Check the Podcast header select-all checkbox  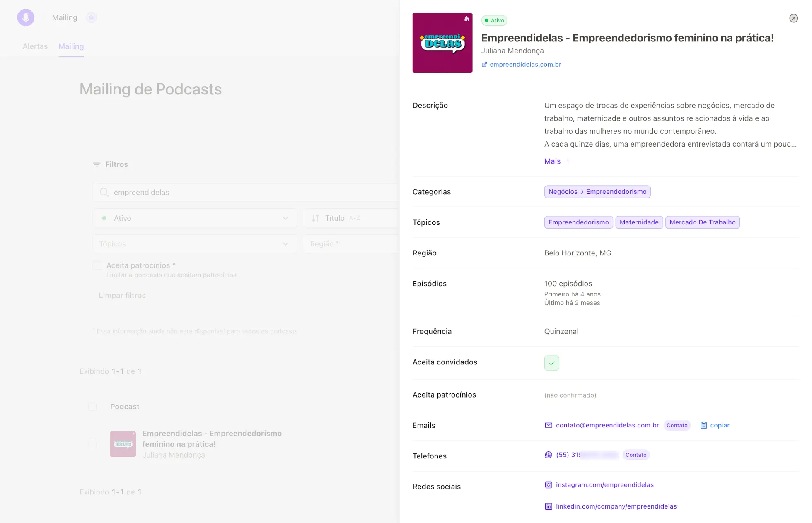tap(92, 407)
